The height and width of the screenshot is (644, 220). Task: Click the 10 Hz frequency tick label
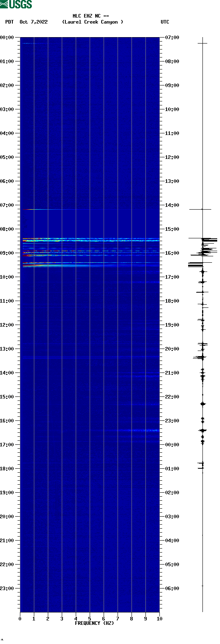(x=159, y=619)
